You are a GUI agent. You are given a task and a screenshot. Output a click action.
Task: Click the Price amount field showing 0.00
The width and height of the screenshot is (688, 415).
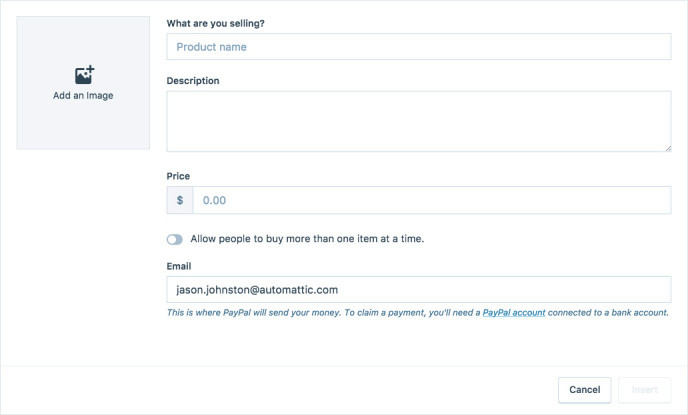click(x=431, y=200)
